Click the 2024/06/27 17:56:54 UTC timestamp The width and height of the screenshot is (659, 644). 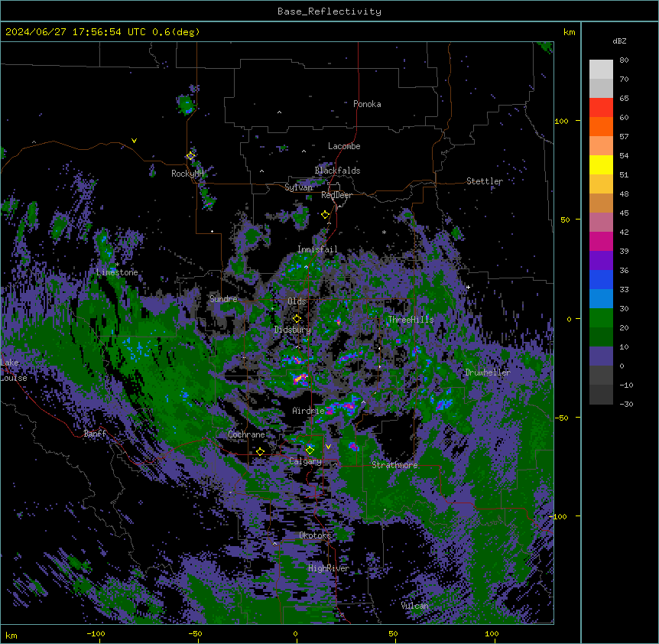coord(76,32)
